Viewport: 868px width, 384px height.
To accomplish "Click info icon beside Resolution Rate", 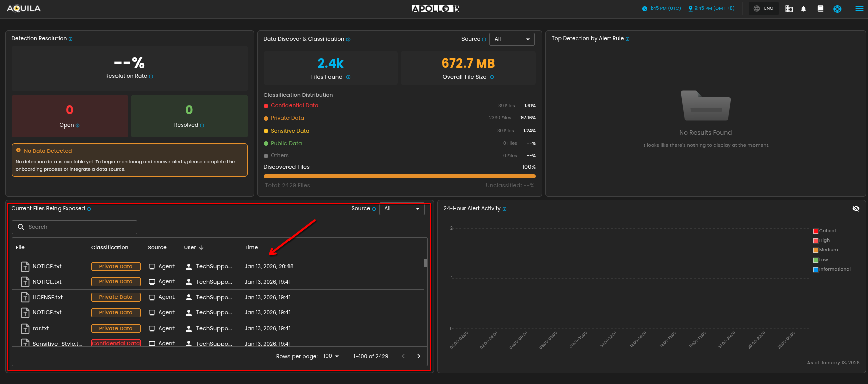I will coord(151,77).
